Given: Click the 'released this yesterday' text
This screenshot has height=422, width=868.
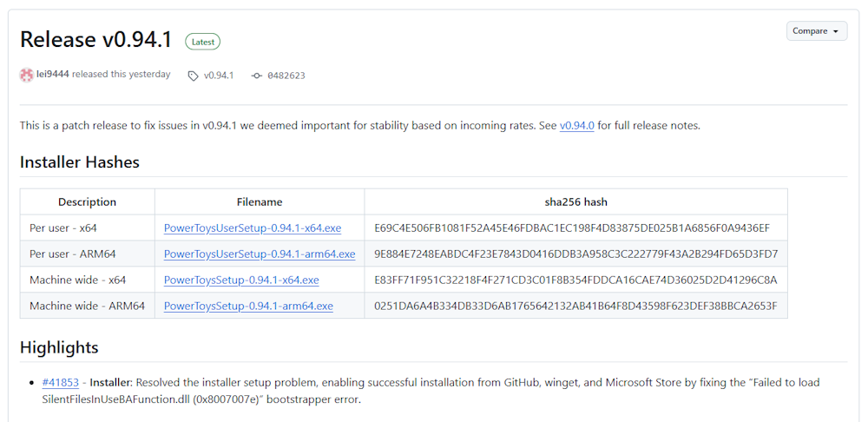Looking at the screenshot, I should click(x=122, y=74).
